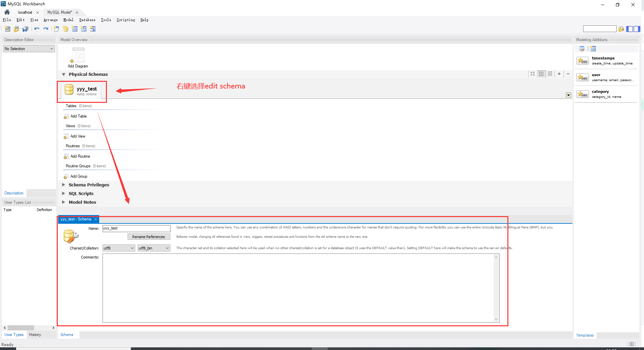This screenshot has width=644, height=350.
Task: Activate the search field find icon
Action: [x=621, y=29]
